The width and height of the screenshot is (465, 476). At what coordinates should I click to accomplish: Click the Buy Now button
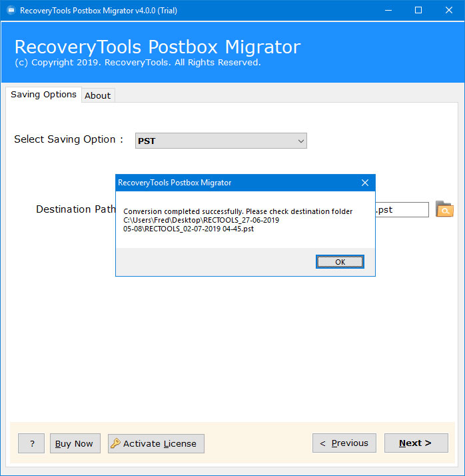75,443
